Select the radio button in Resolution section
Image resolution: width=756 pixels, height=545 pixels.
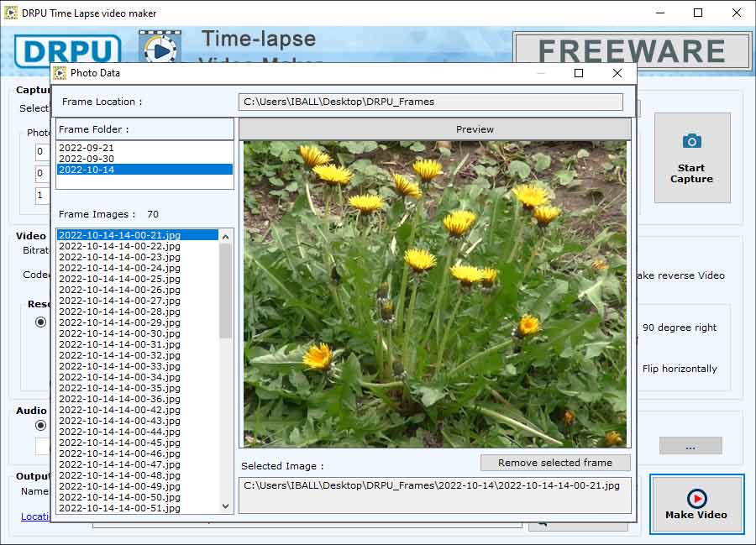pos(41,322)
